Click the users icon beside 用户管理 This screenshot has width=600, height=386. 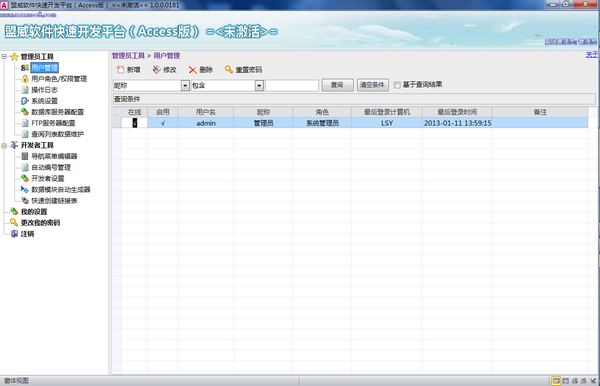(x=25, y=68)
